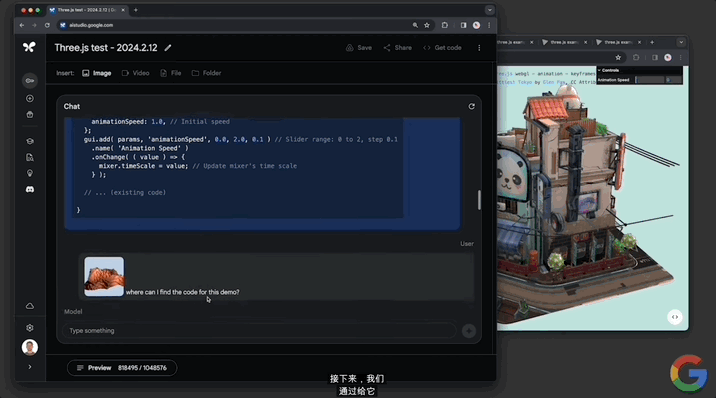Open a new tab in the AI Studio window
This screenshot has width=716, height=398.
(x=136, y=10)
